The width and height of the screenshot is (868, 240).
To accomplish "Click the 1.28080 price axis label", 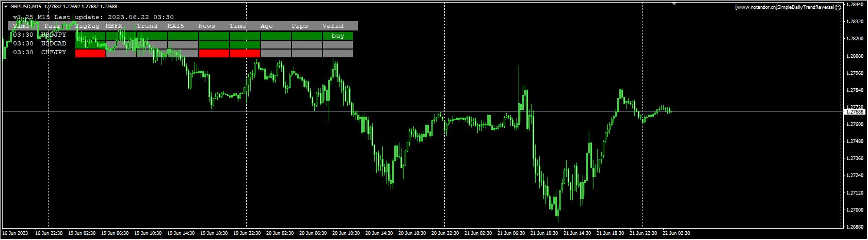I will [855, 56].
